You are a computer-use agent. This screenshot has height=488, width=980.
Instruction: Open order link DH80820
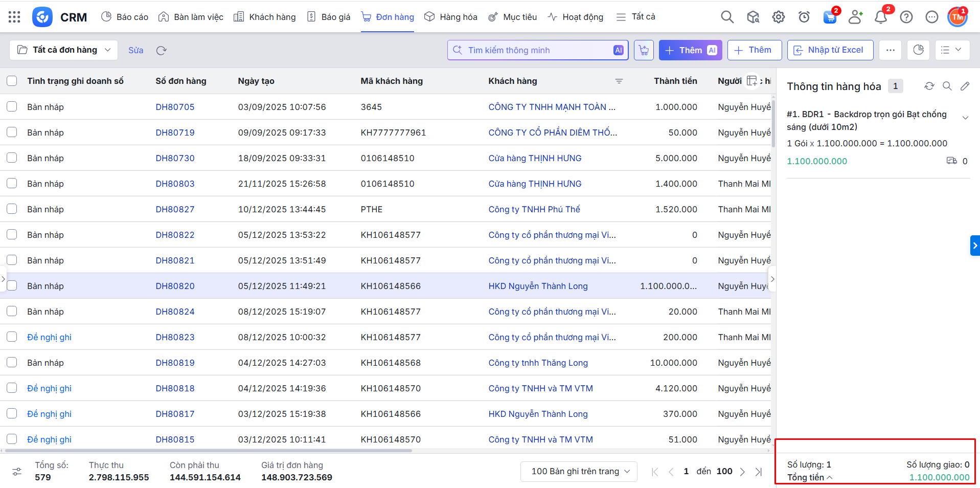pyautogui.click(x=175, y=286)
